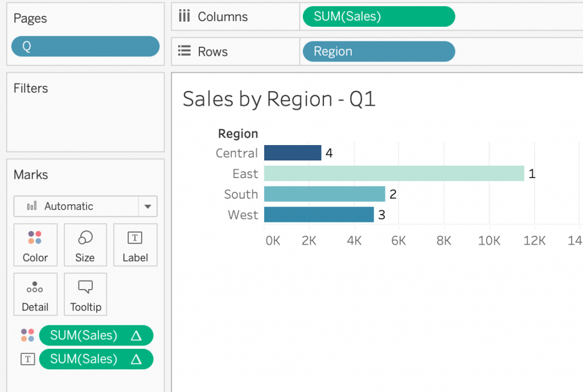Viewport: 583px width, 392px height.
Task: Click the Size marks card icon
Action: coord(85,238)
